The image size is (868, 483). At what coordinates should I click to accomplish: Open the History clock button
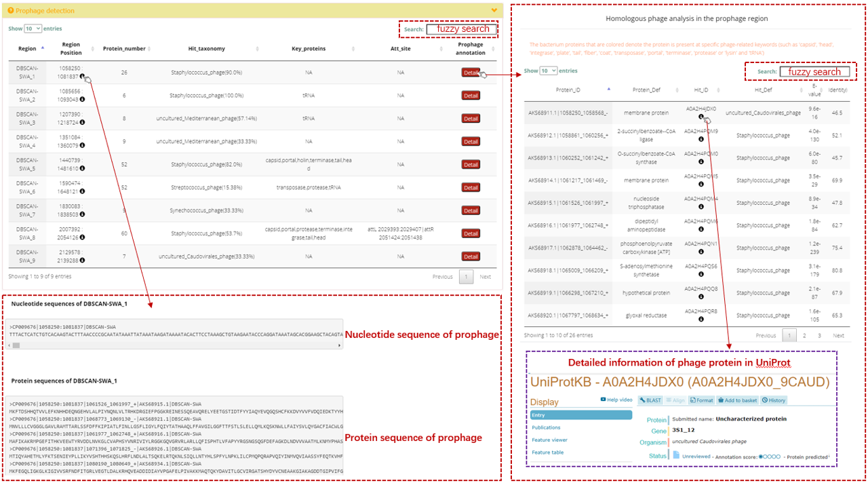pyautogui.click(x=774, y=400)
